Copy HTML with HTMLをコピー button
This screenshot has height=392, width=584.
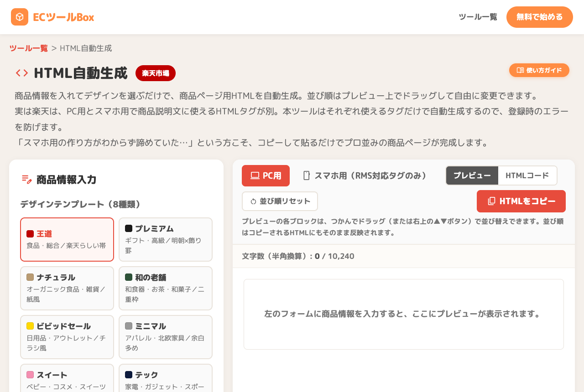[x=521, y=201]
